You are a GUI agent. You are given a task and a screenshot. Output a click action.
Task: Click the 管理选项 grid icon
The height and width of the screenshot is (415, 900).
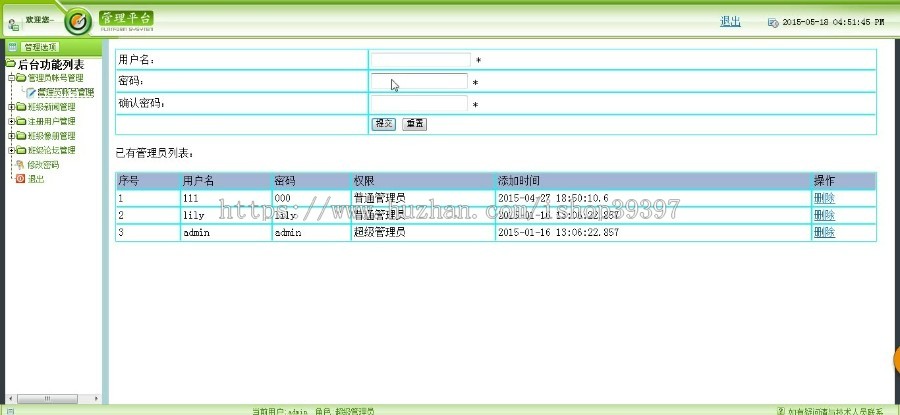pyautogui.click(x=12, y=47)
